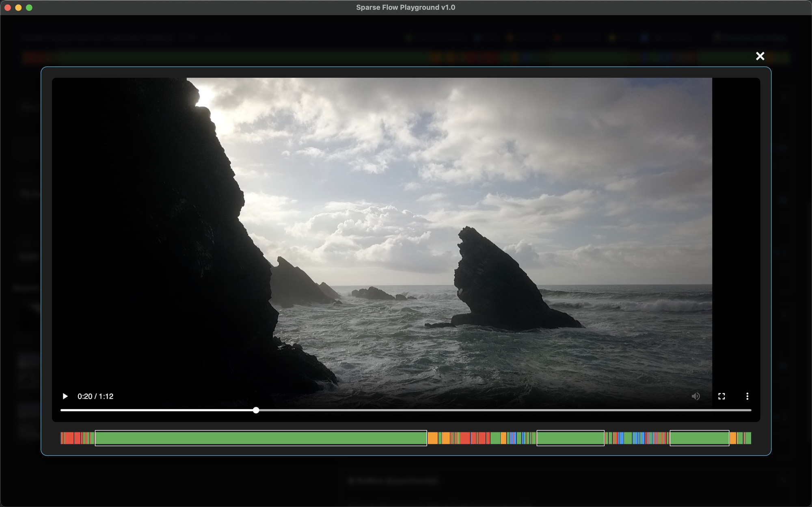Click the orange segment right after longest green block
812x507 pixels.
click(432, 438)
